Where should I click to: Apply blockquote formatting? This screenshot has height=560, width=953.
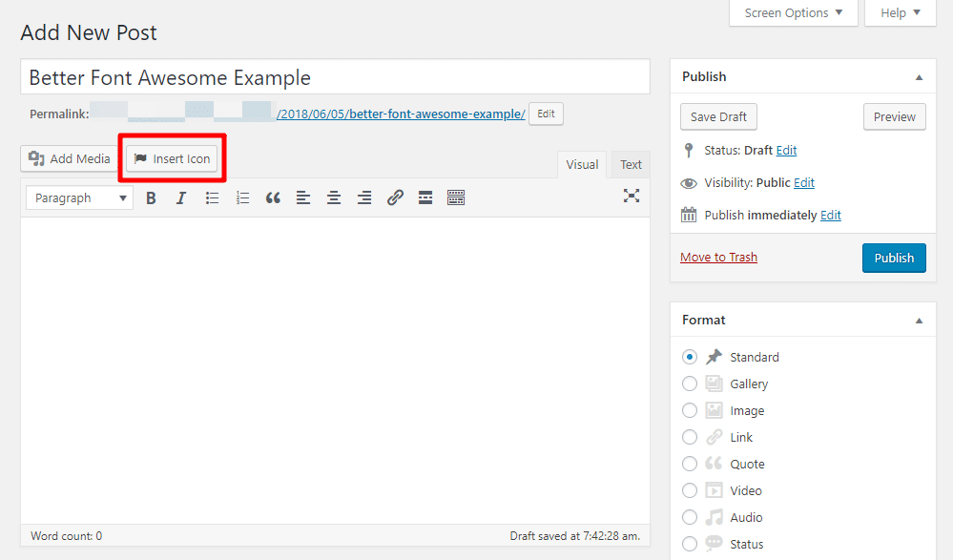(273, 197)
